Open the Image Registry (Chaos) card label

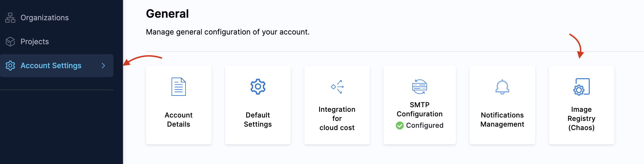tap(581, 118)
